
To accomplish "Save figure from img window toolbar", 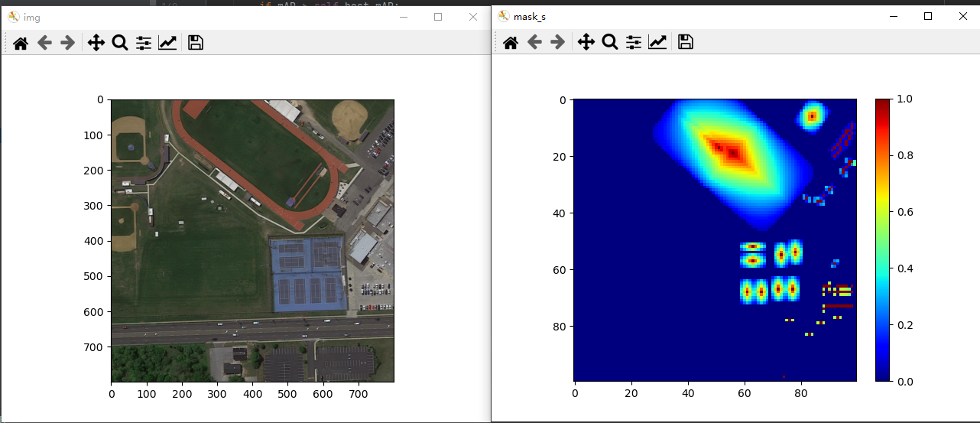I will tap(195, 43).
